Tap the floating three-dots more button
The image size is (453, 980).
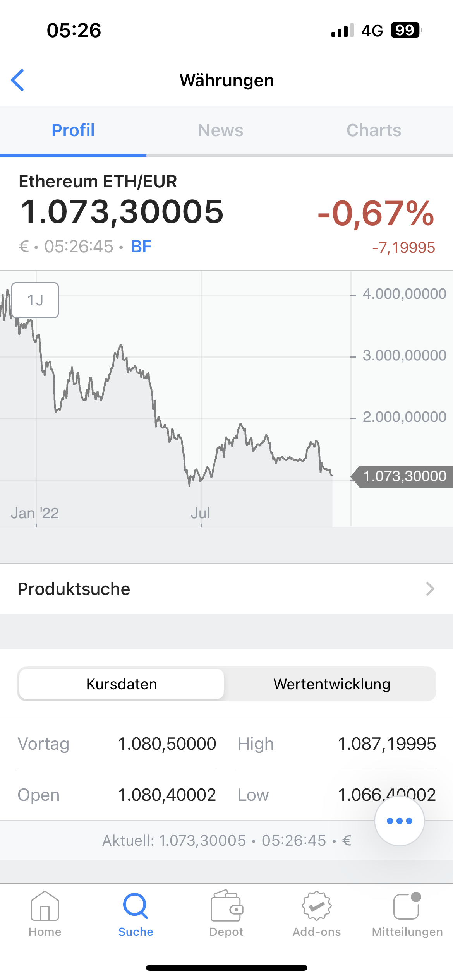click(400, 821)
